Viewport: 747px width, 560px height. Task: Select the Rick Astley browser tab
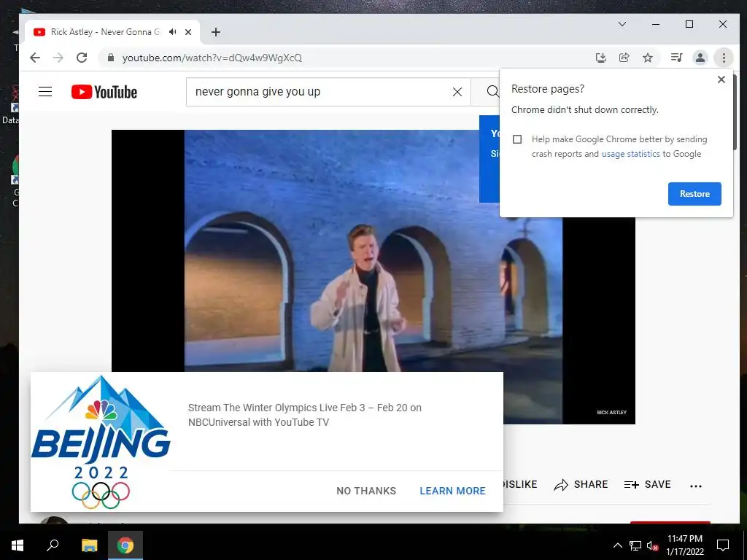[112, 32]
